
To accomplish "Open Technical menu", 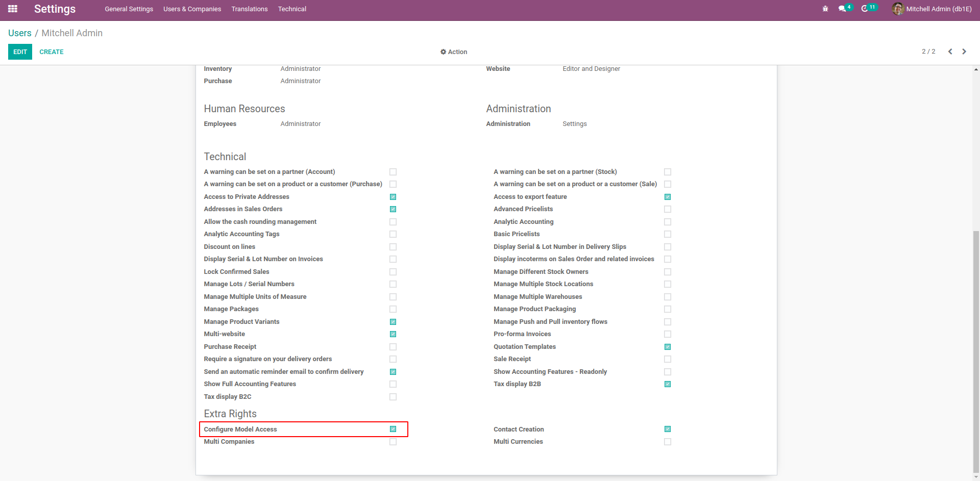I will tap(292, 9).
